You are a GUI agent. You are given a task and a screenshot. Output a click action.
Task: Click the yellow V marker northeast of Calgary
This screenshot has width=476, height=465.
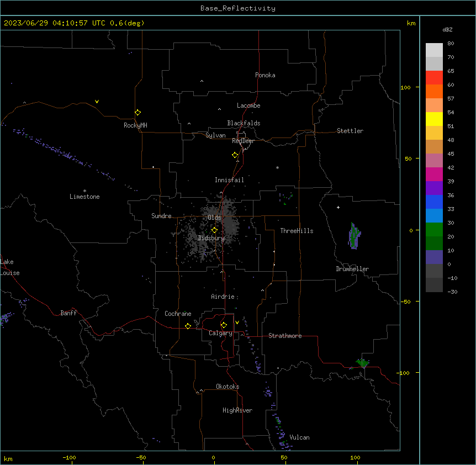pos(237,323)
